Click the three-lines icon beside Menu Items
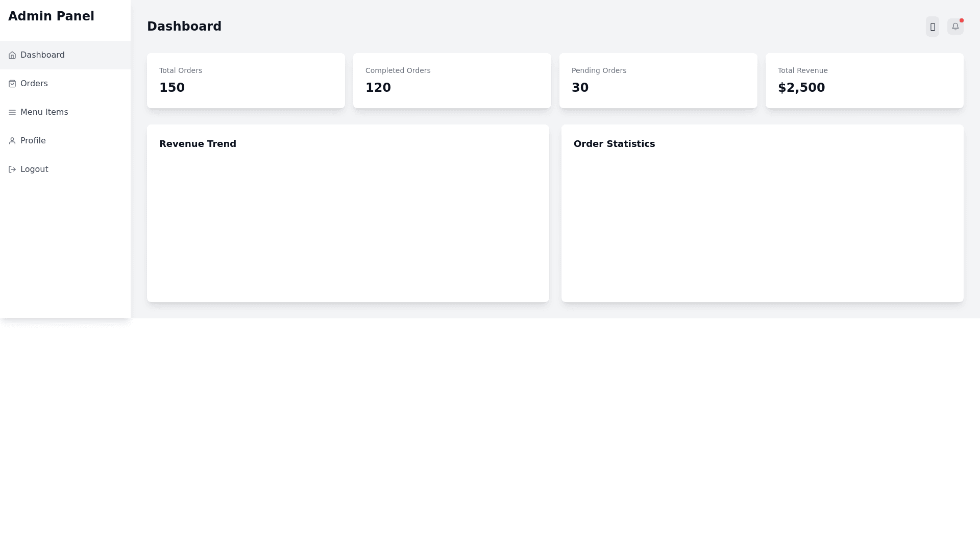Viewport: 980px width, 551px height. pyautogui.click(x=12, y=112)
